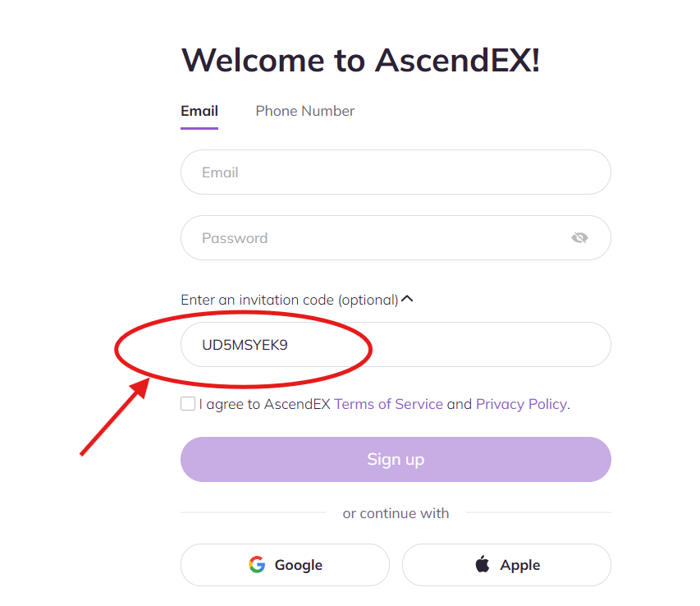Click the Google logo icon
Viewport: 700px width, 606px height.
coord(256,564)
